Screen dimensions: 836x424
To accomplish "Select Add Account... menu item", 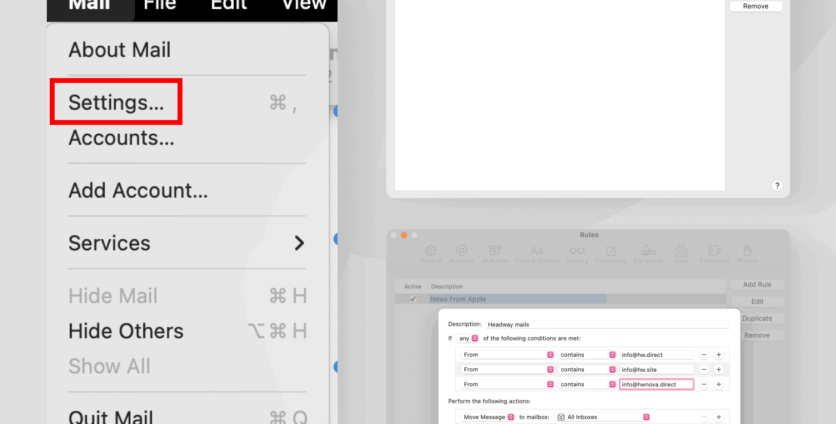I will tap(138, 190).
